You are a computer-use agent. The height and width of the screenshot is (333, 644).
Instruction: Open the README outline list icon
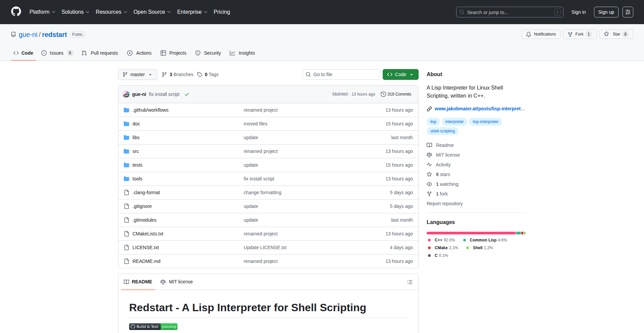410,282
